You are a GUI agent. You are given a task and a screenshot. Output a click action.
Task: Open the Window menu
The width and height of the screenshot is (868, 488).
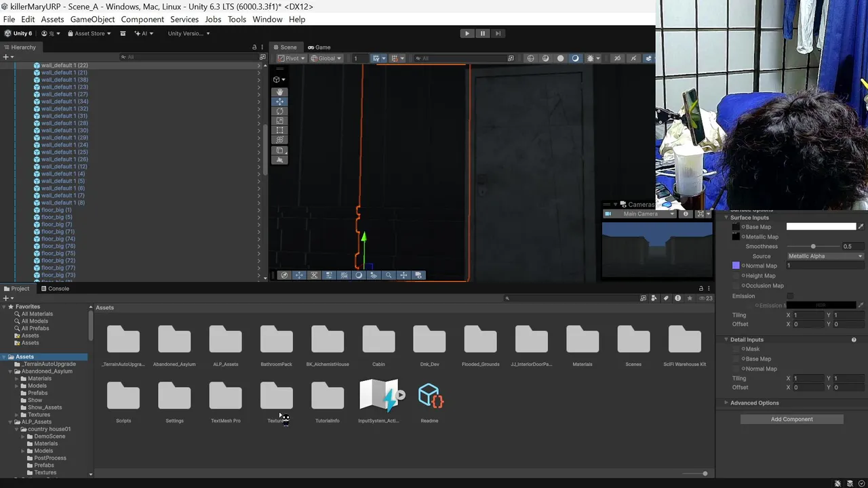click(267, 19)
